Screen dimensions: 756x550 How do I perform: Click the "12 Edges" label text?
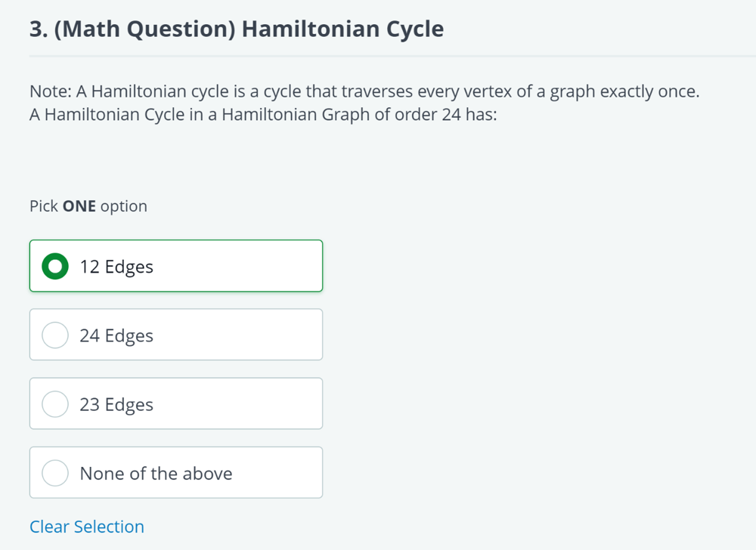[x=116, y=267]
